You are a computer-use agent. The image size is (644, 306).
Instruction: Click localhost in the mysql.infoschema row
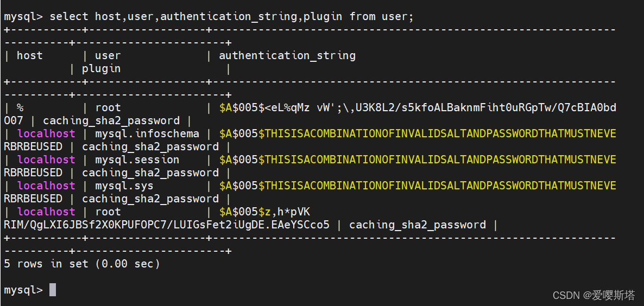click(46, 133)
